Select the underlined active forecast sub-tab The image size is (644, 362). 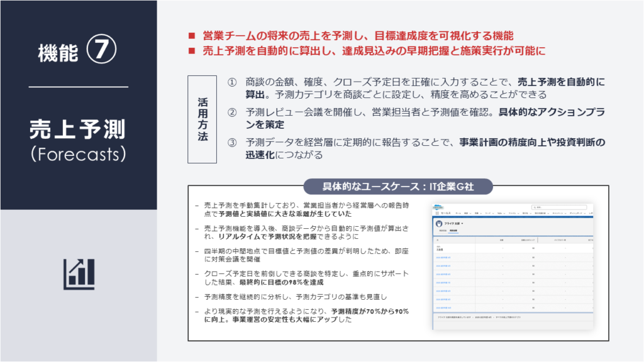coord(453,231)
